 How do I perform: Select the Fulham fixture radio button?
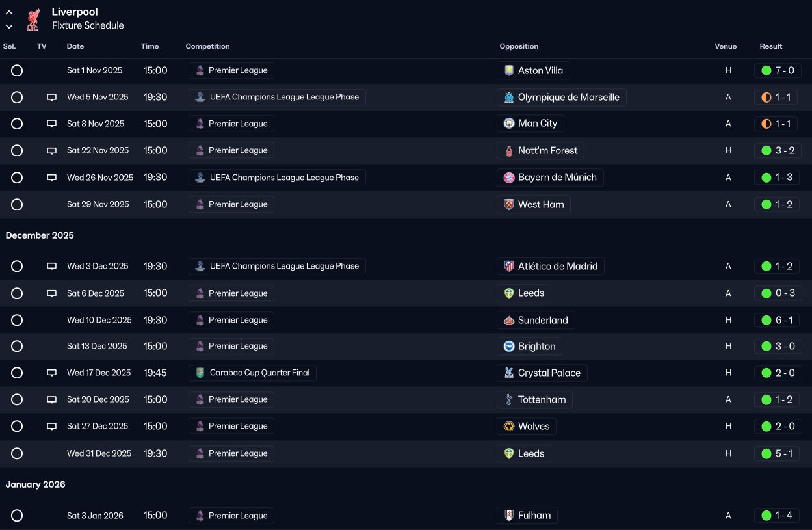pos(17,516)
